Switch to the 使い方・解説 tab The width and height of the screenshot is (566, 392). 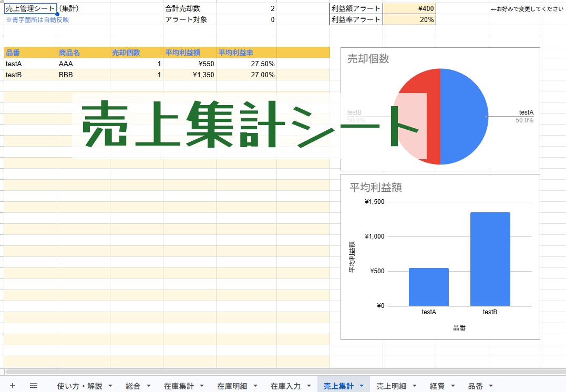[80, 386]
